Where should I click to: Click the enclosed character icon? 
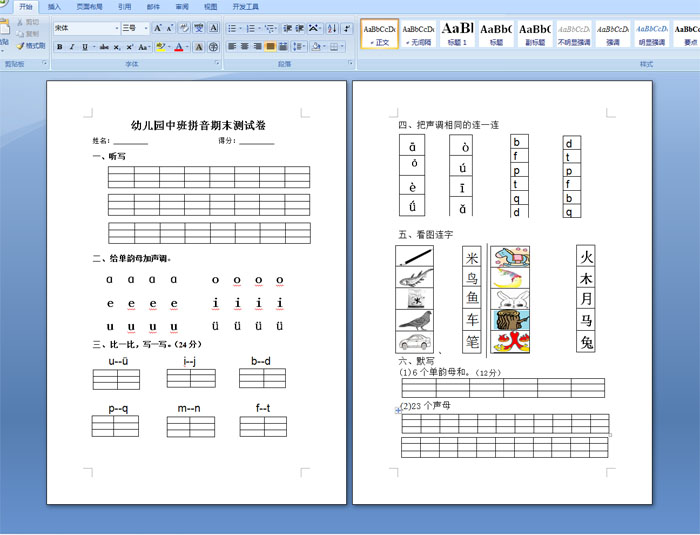pyautogui.click(x=213, y=47)
